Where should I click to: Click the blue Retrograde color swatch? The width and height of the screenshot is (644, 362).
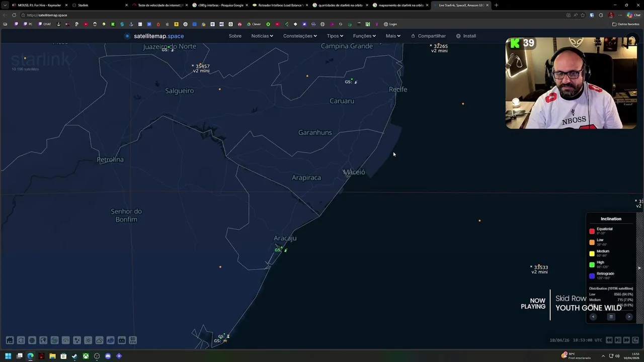592,276
